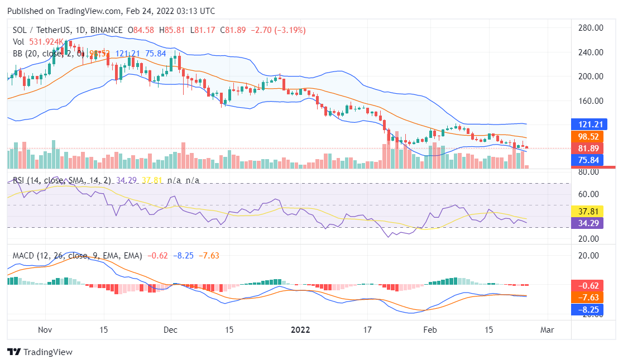The image size is (623, 364).
Task: Click the red 81.89 last price tag
Action: point(590,149)
